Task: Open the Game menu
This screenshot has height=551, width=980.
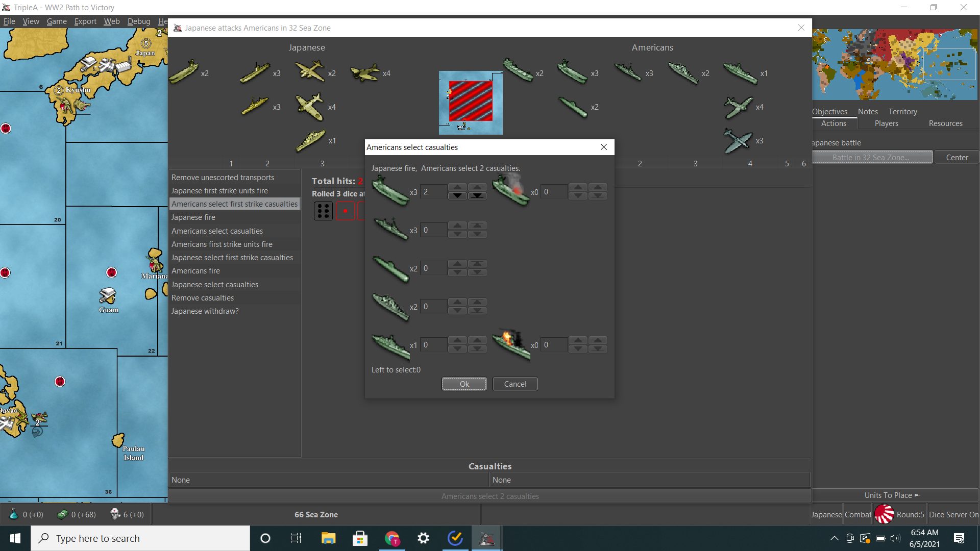Action: (57, 21)
